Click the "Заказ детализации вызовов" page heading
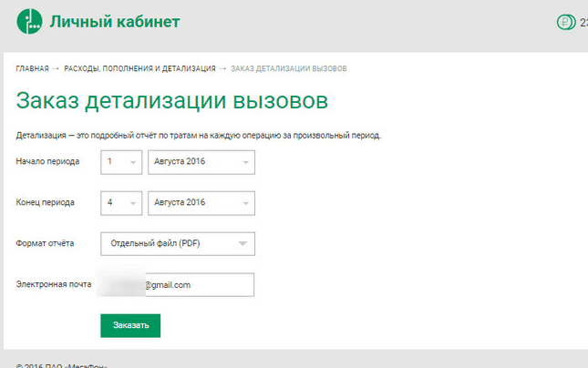Screen dimensions: 588x368 coord(171,101)
